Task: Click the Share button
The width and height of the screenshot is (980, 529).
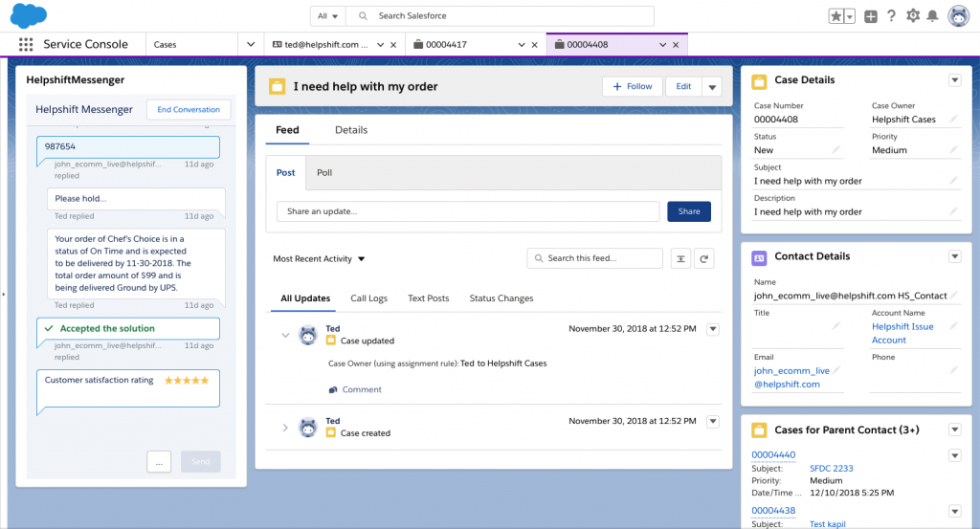Action: (689, 211)
